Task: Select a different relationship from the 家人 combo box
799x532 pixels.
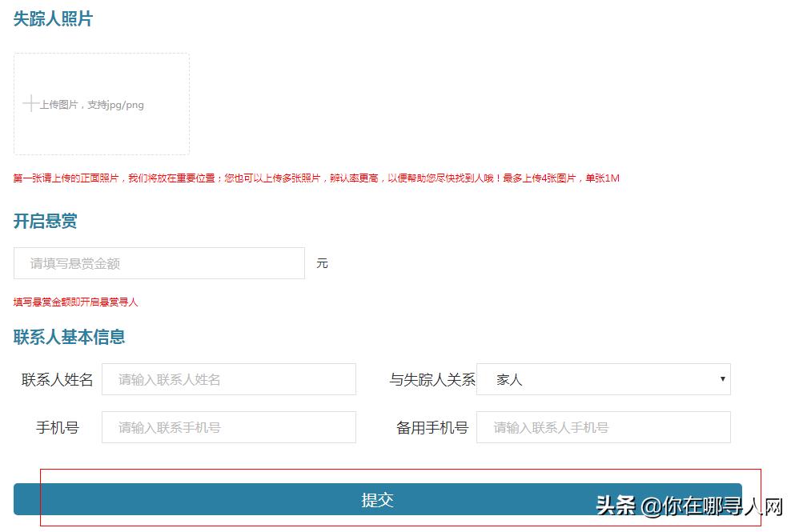Action: (x=600, y=378)
